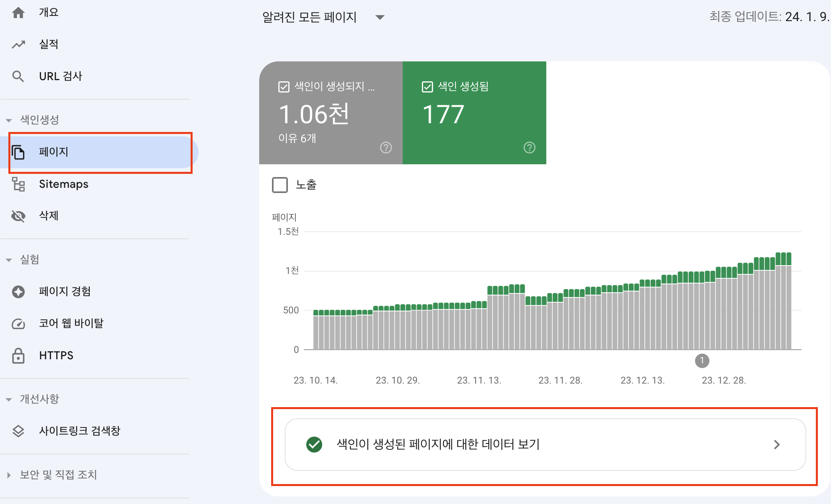Open Sitemaps via its sitemap icon

[x=18, y=184]
